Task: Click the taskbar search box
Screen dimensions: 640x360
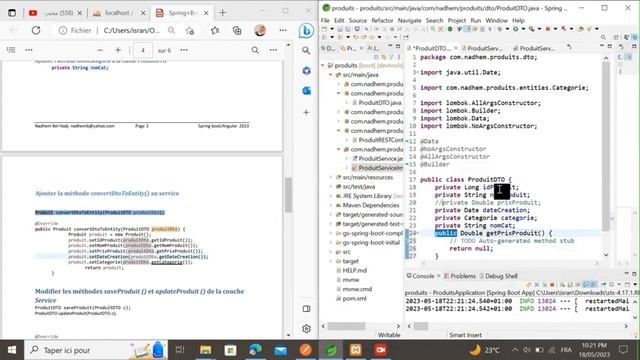Action: tap(96, 350)
